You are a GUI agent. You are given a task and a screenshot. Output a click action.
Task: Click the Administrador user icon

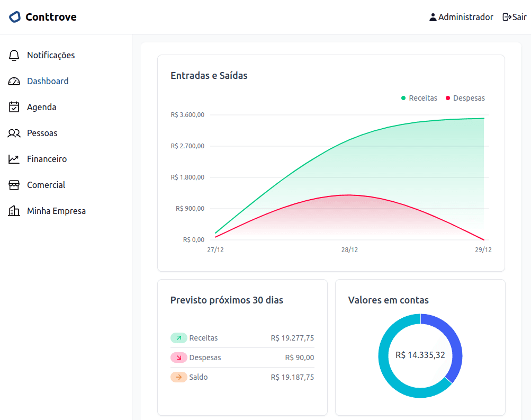pyautogui.click(x=433, y=17)
